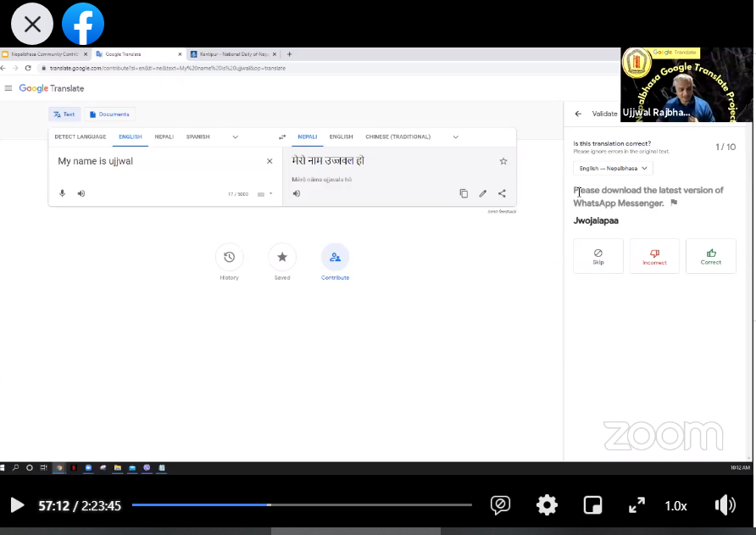Copy the translation to clipboard
This screenshot has height=535, width=756.
[464, 193]
